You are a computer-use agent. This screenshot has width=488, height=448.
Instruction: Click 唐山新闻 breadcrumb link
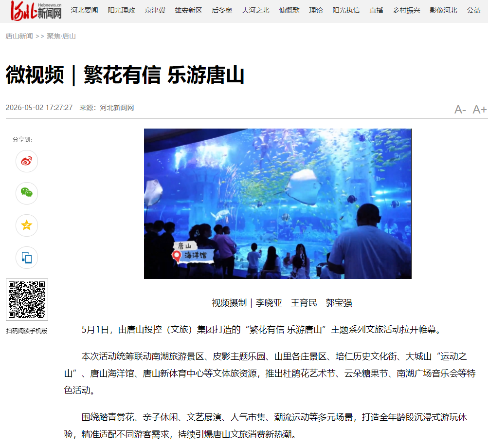click(19, 36)
